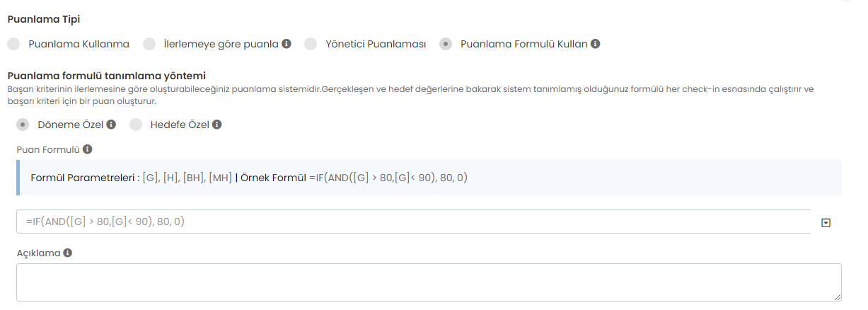This screenshot has height=310, width=868.
Task: Select the Döneme Özel radio button
Action: click(x=23, y=125)
